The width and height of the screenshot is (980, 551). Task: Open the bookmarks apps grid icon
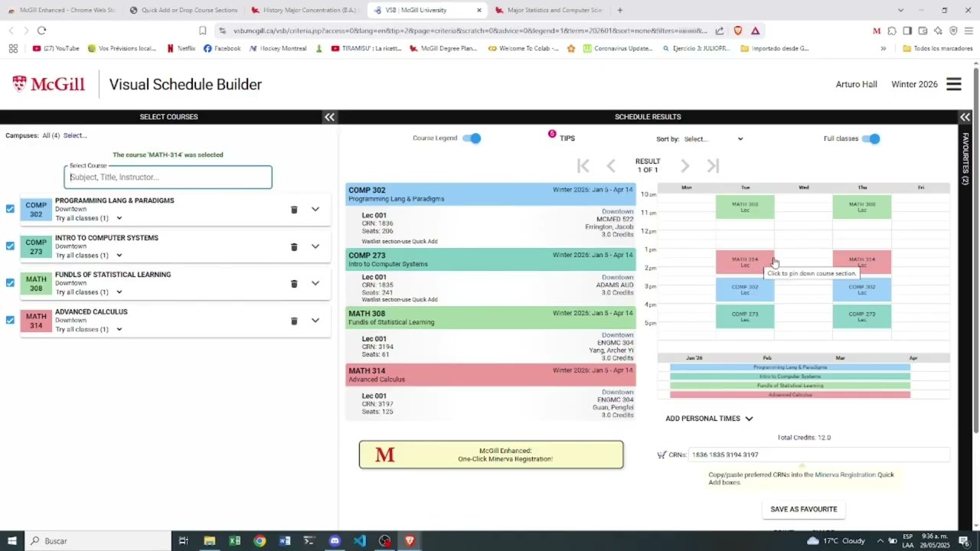point(13,48)
